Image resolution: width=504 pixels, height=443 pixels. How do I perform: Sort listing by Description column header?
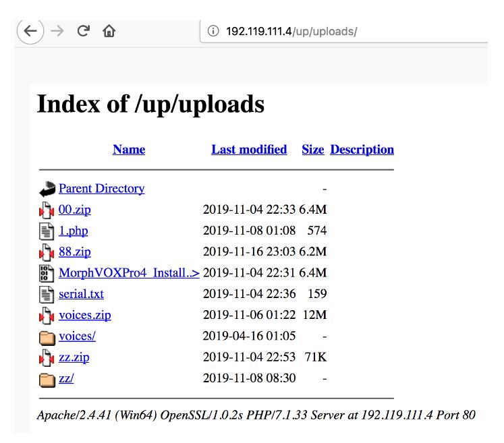tap(362, 150)
